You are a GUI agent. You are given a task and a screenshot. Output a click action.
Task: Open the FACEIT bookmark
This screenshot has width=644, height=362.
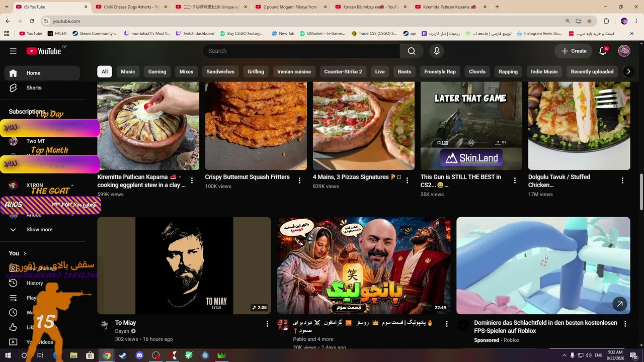57,34
